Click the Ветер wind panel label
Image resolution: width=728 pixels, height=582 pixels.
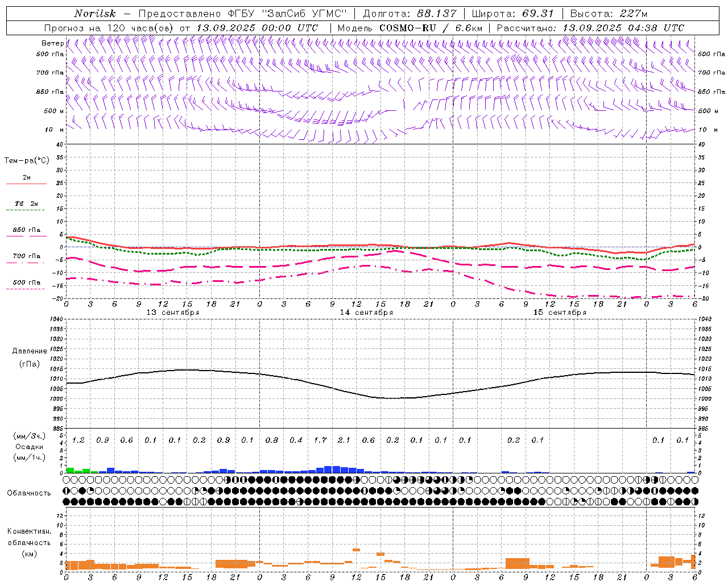53,43
